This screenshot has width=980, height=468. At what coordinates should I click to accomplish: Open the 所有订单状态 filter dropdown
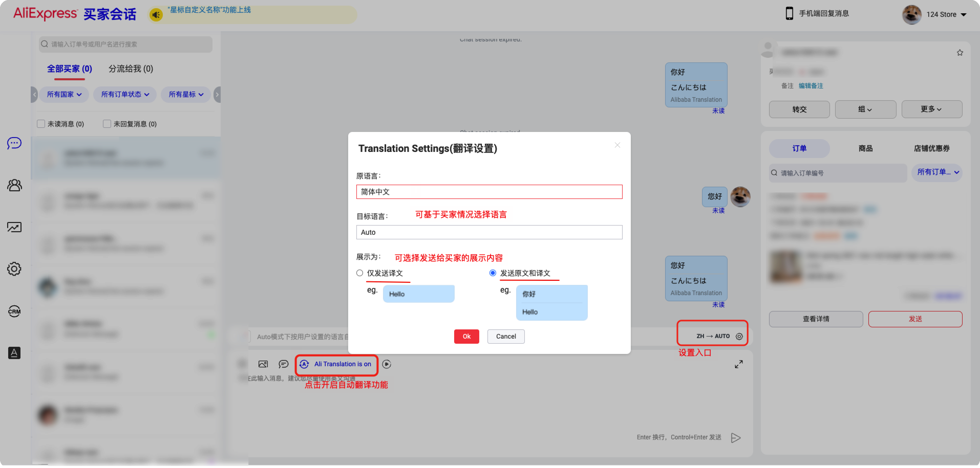[x=125, y=94]
